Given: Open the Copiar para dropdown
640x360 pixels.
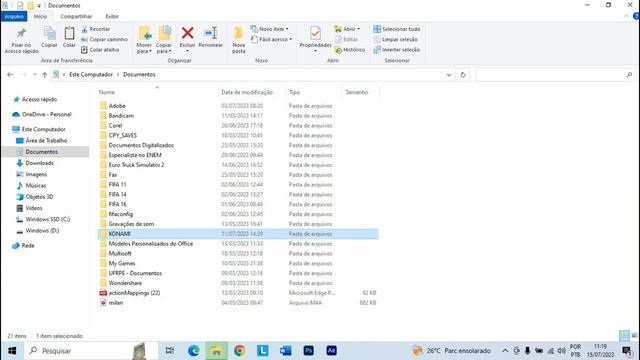Looking at the screenshot, I should (x=164, y=40).
